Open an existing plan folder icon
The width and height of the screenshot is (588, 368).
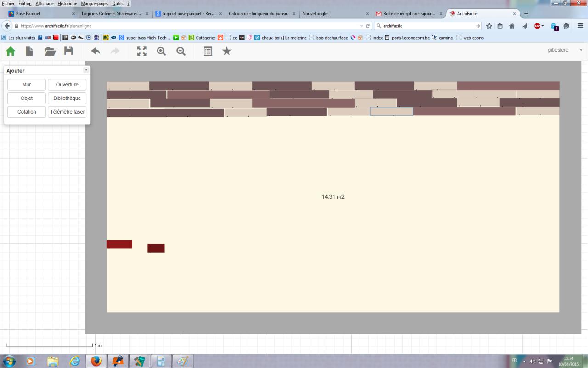[50, 51]
